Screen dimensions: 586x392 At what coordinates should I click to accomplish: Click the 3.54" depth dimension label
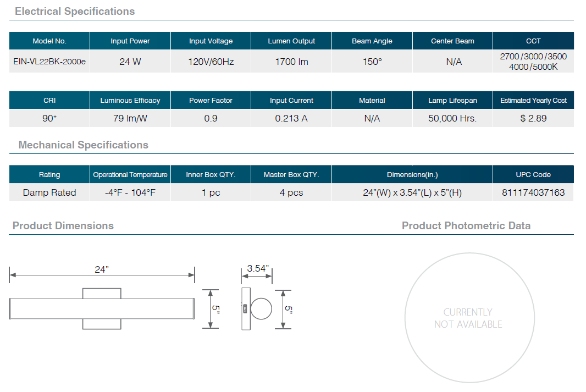(x=257, y=268)
